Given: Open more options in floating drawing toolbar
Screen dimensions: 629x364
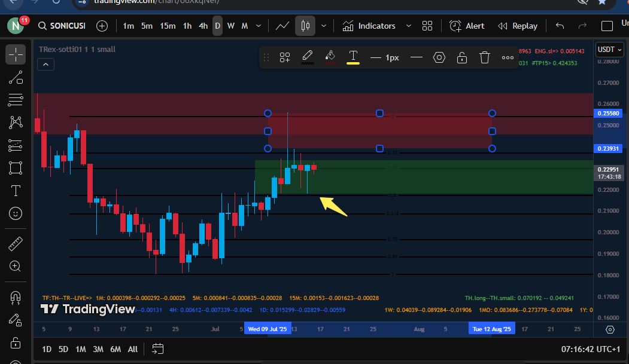Looking at the screenshot, I should point(508,57).
